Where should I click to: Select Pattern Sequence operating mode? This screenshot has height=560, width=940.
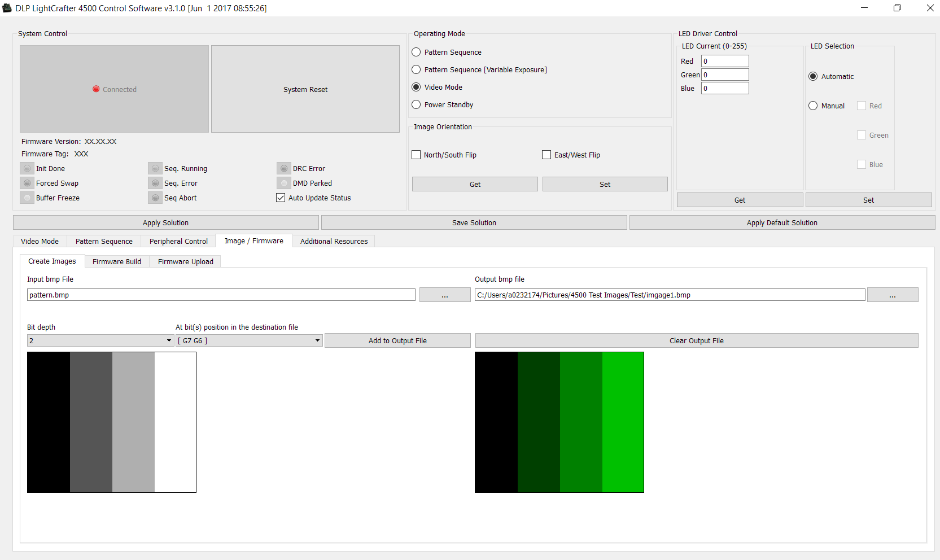point(416,52)
